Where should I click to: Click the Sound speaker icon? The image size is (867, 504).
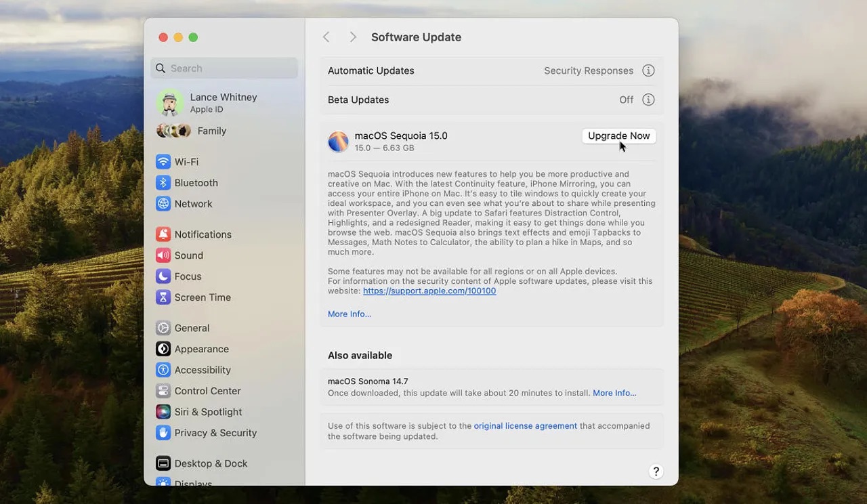[163, 255]
